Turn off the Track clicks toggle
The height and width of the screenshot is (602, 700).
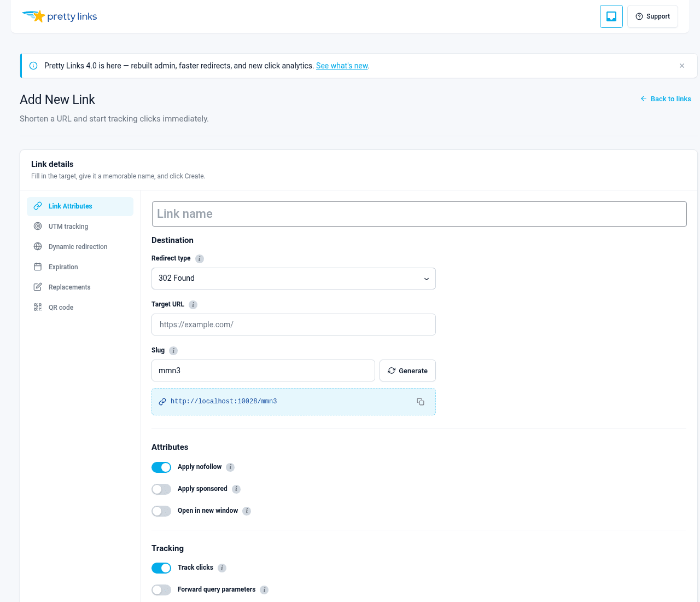(161, 568)
